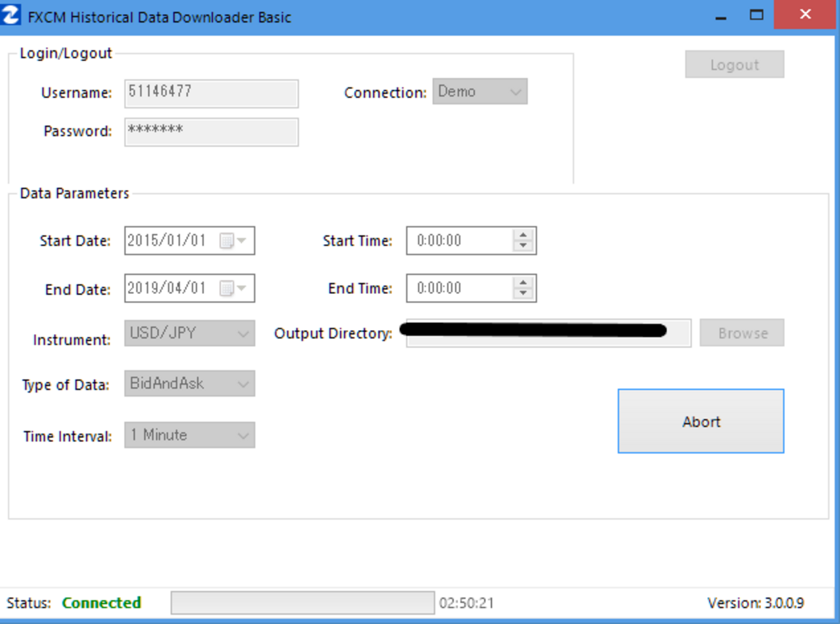Viewport: 840px width, 624px height.
Task: Click the window title FXCM Historical Data Downloader Basic
Action: click(x=160, y=17)
